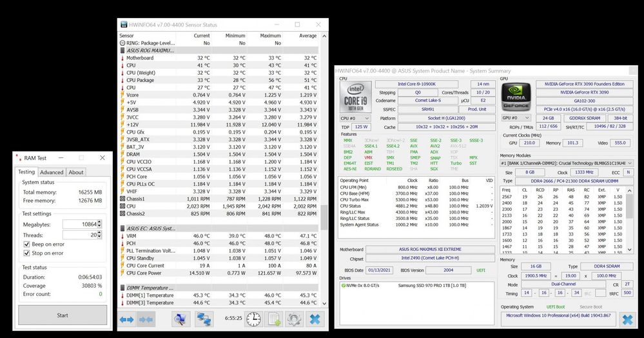Click the Sensor column header
This screenshot has height=338, width=644.
(x=126, y=35)
